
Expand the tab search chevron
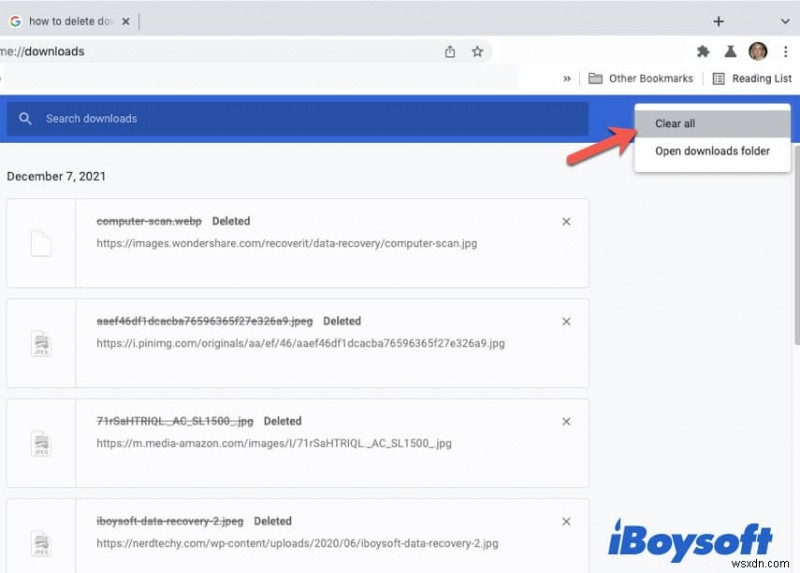coord(785,21)
